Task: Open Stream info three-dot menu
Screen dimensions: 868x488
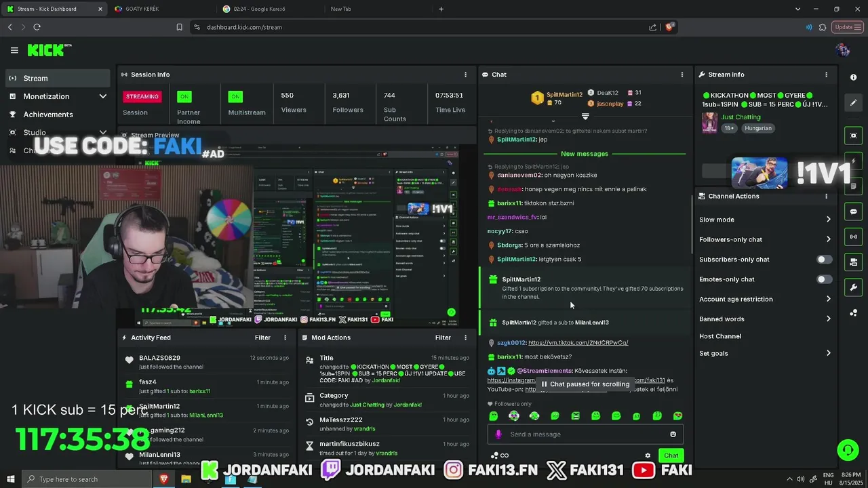Action: pos(826,75)
